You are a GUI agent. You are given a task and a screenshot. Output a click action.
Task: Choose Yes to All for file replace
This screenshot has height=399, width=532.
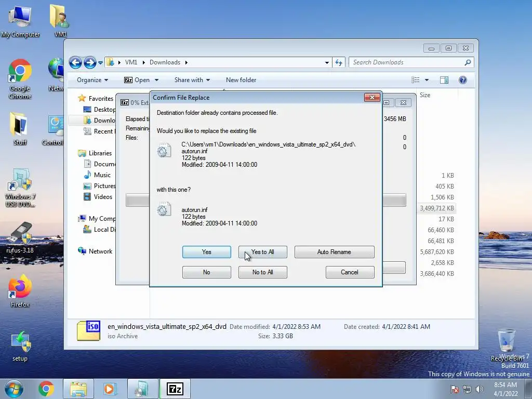pos(262,252)
